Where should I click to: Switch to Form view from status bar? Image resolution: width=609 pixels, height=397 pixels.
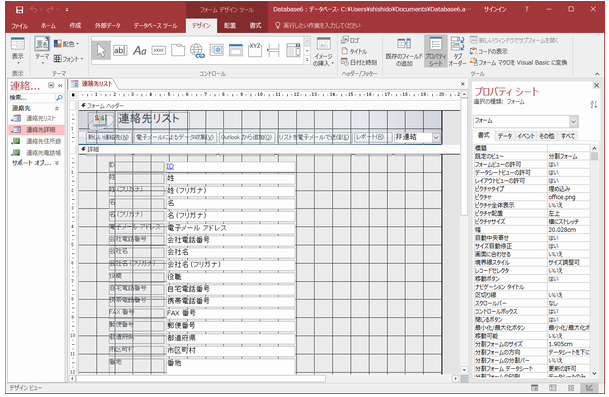[x=534, y=388]
